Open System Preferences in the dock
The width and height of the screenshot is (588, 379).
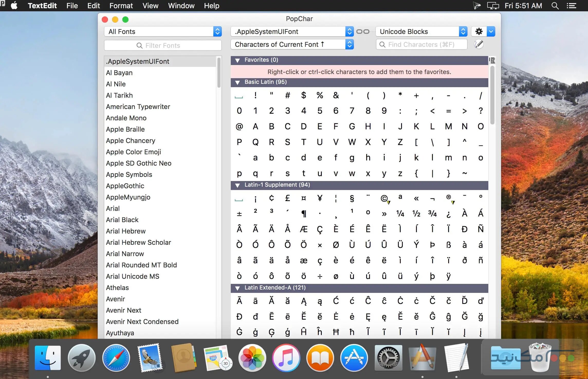click(x=388, y=358)
